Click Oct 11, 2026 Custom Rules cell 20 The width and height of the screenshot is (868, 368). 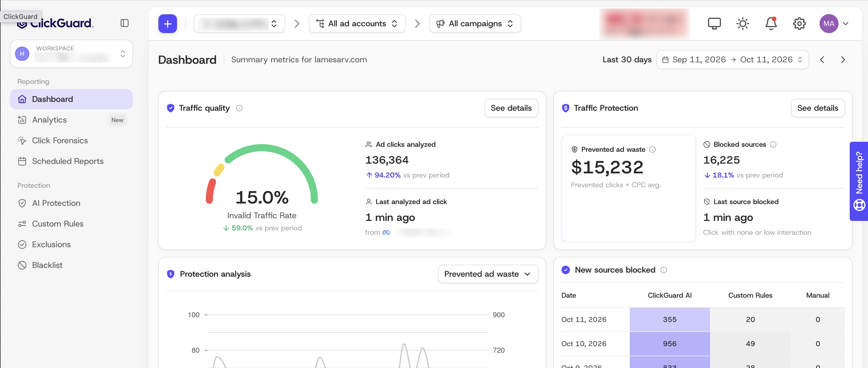coord(750,319)
